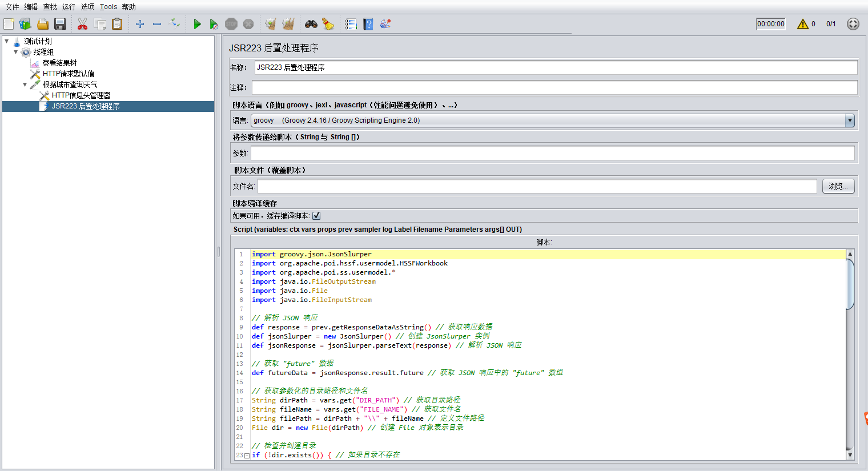
Task: Click the script editor vertical scrollbar thumb
Action: click(x=850, y=284)
